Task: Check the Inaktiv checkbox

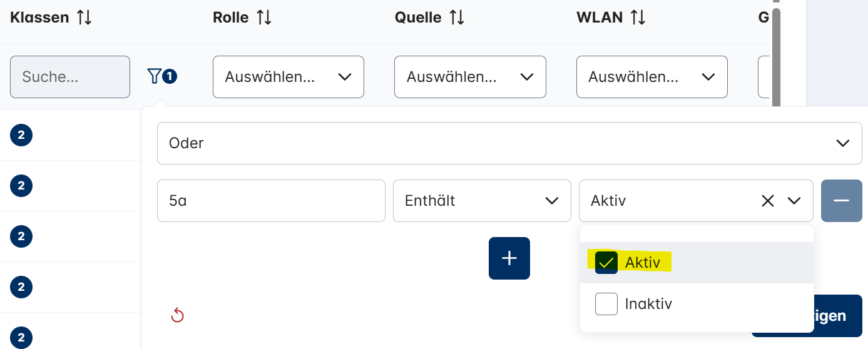Action: (606, 304)
